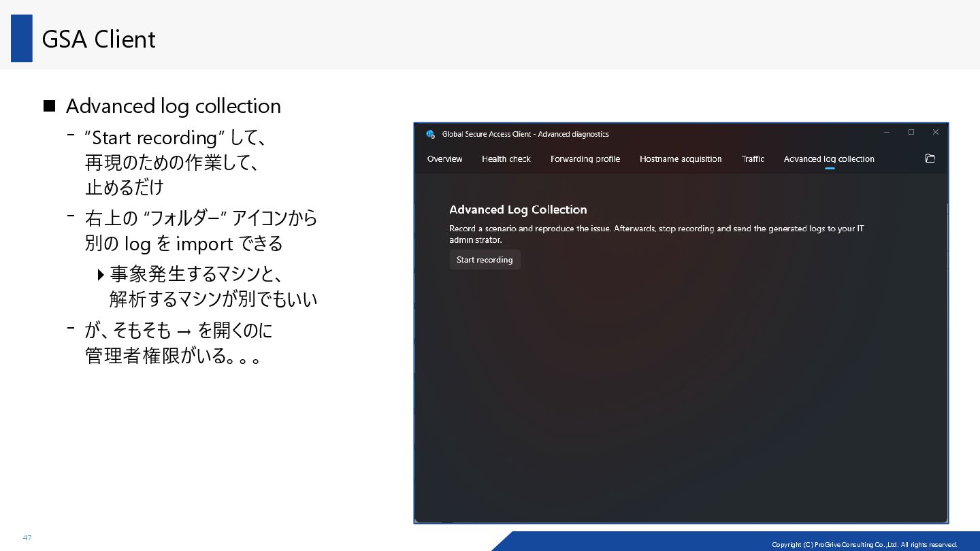The image size is (980, 551).
Task: Open the Traffic tab
Action: click(x=753, y=159)
